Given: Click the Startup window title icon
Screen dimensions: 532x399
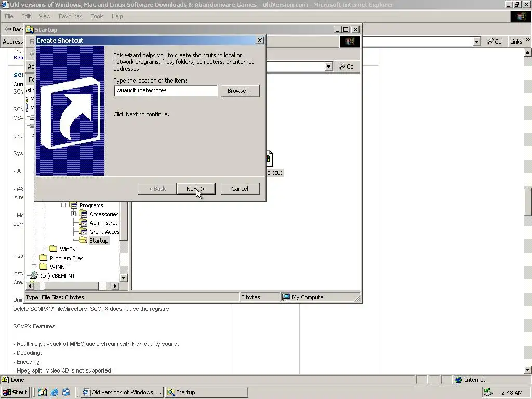Looking at the screenshot, I should 30,30.
